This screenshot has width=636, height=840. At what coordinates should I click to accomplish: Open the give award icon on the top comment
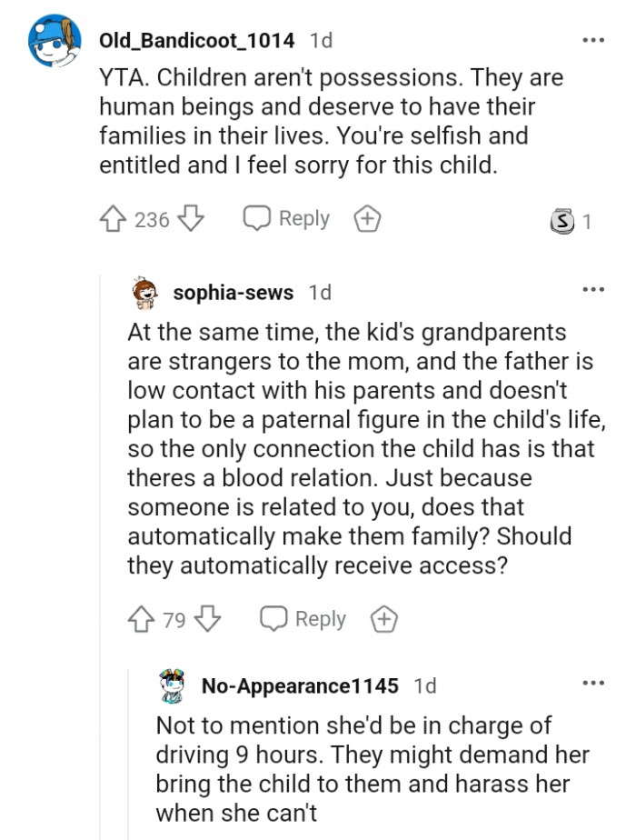[x=367, y=218]
